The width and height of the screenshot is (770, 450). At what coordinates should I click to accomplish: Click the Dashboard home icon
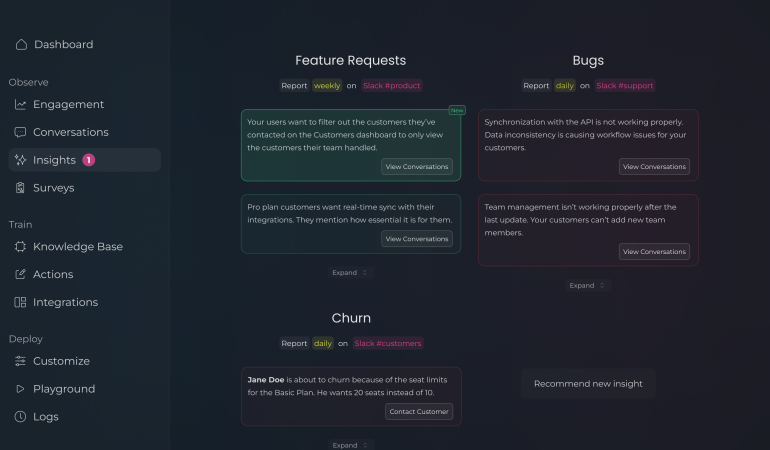21,45
